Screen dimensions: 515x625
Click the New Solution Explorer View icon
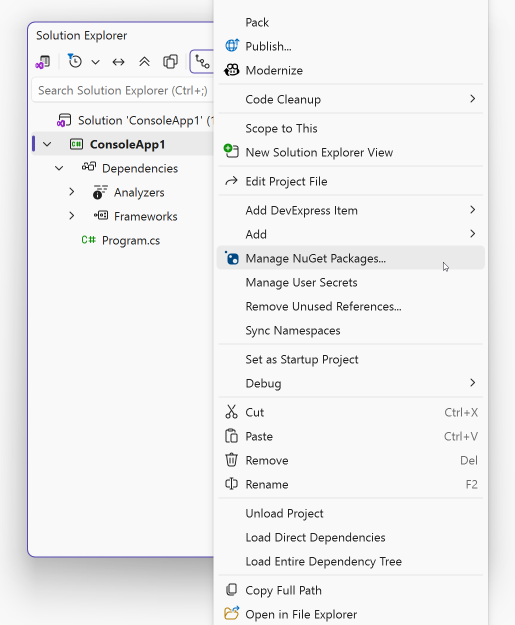231,151
